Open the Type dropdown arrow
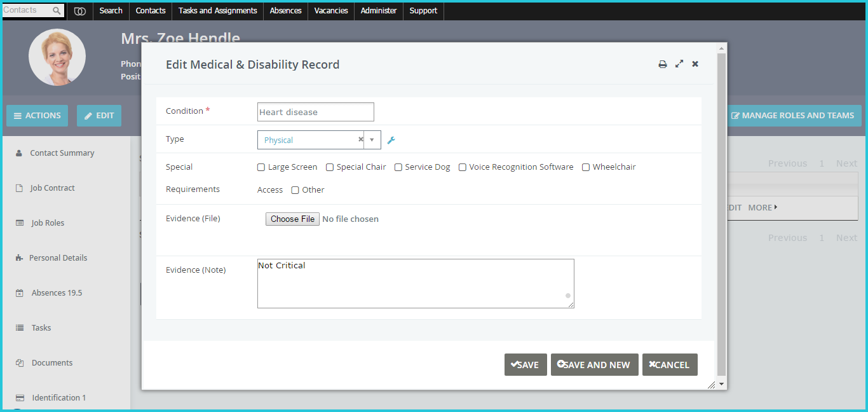Screen dimensions: 868x412 [x=372, y=140]
